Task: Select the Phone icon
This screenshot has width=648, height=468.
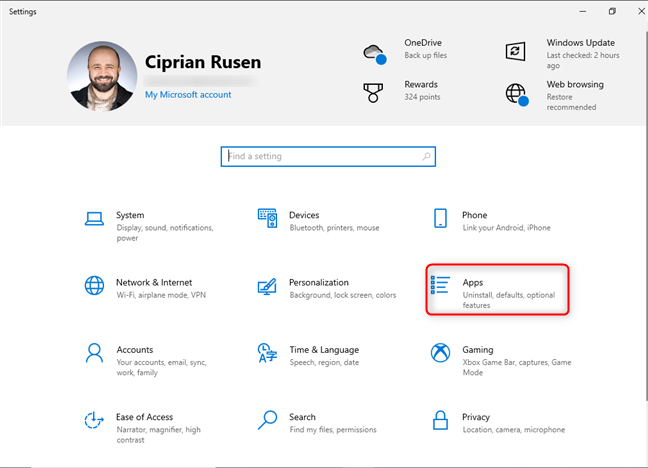Action: (x=440, y=218)
